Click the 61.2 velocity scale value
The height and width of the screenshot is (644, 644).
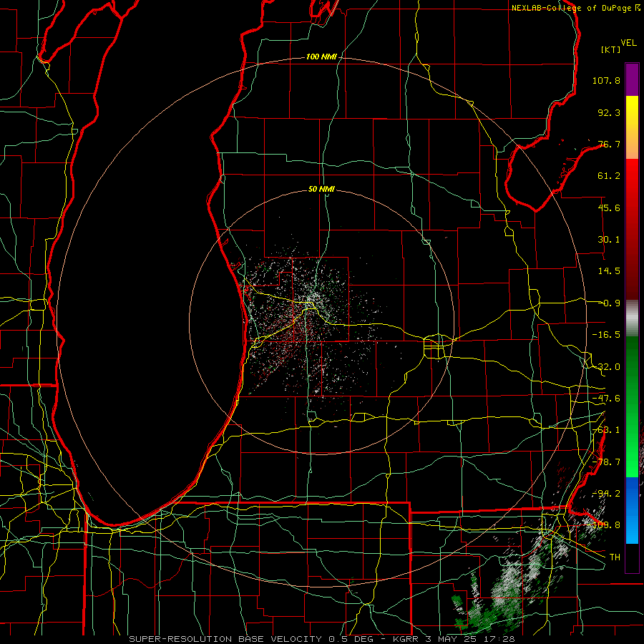(609, 176)
